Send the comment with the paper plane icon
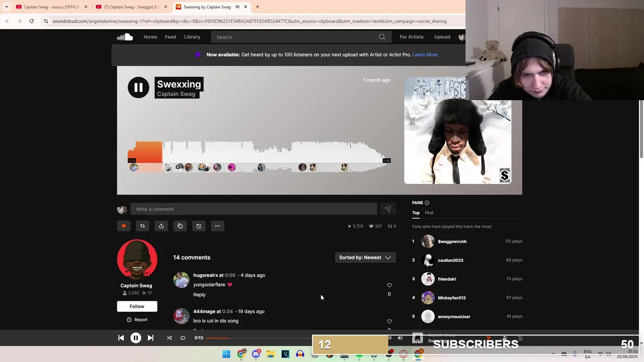 [387, 209]
